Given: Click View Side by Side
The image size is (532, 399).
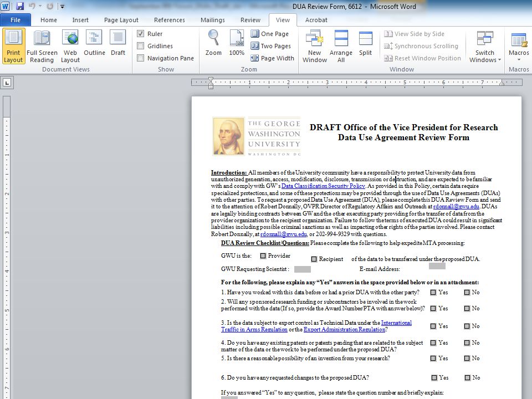Looking at the screenshot, I should tap(415, 34).
